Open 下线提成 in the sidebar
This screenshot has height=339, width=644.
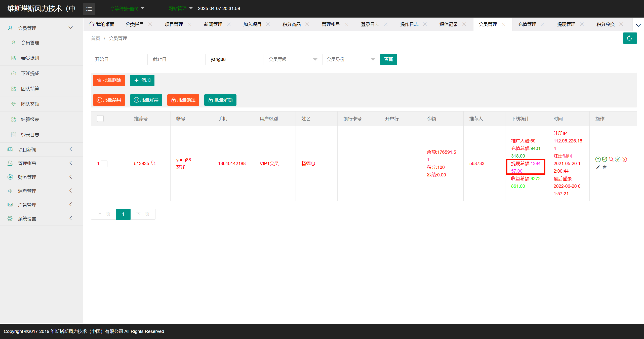tap(42, 73)
